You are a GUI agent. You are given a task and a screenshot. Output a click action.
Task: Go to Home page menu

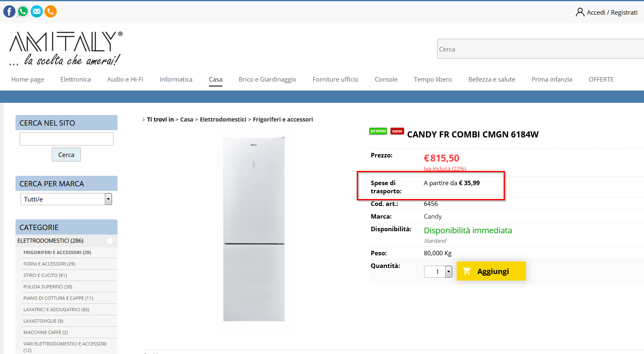pyautogui.click(x=28, y=79)
